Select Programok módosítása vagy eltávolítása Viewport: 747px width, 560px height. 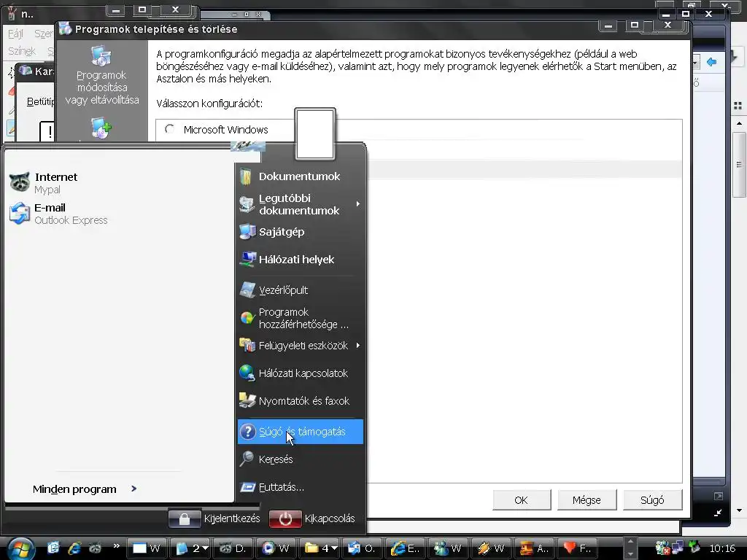pyautogui.click(x=102, y=75)
